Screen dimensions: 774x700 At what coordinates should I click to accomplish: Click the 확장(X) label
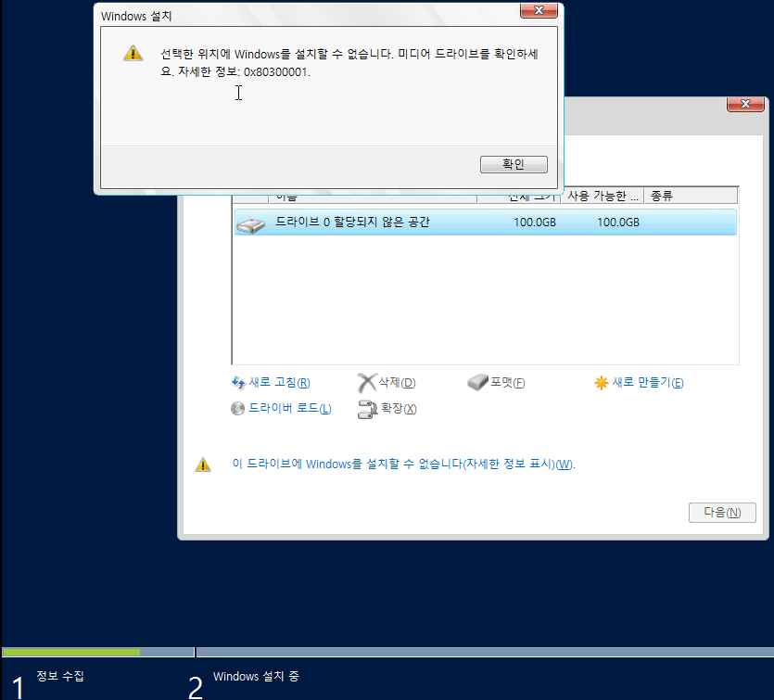(x=399, y=408)
